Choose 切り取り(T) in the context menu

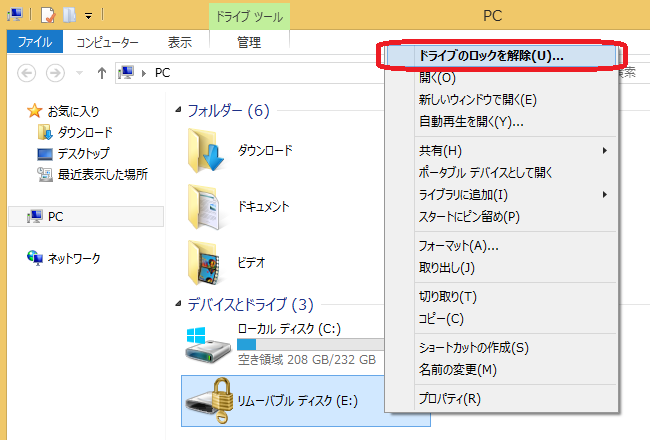[x=502, y=297]
